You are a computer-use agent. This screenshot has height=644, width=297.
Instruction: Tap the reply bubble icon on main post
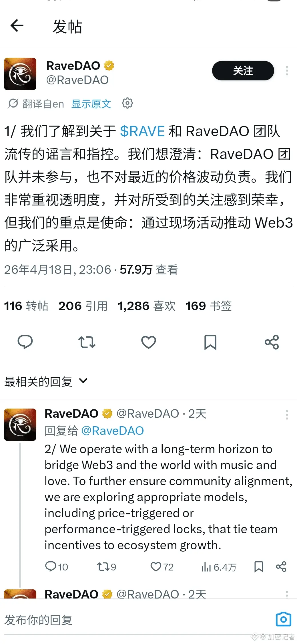pos(25,342)
